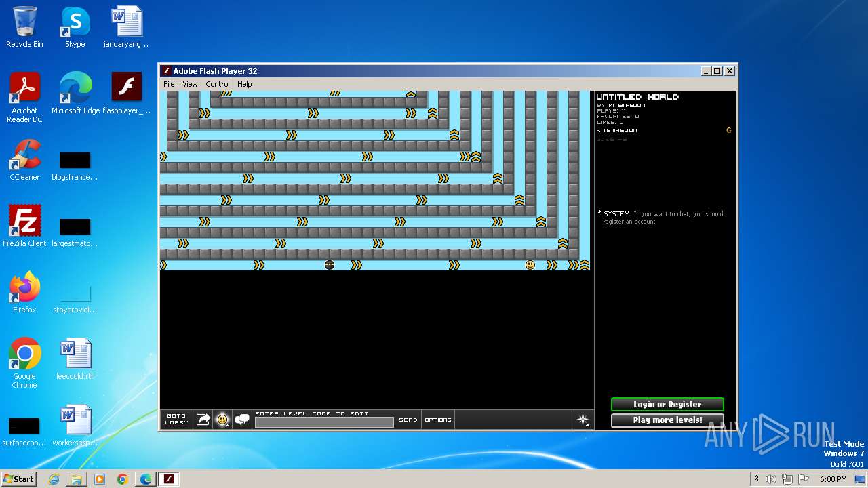Image resolution: width=868 pixels, height=488 pixels.
Task: Click the Go To Lobby button
Action: (176, 420)
